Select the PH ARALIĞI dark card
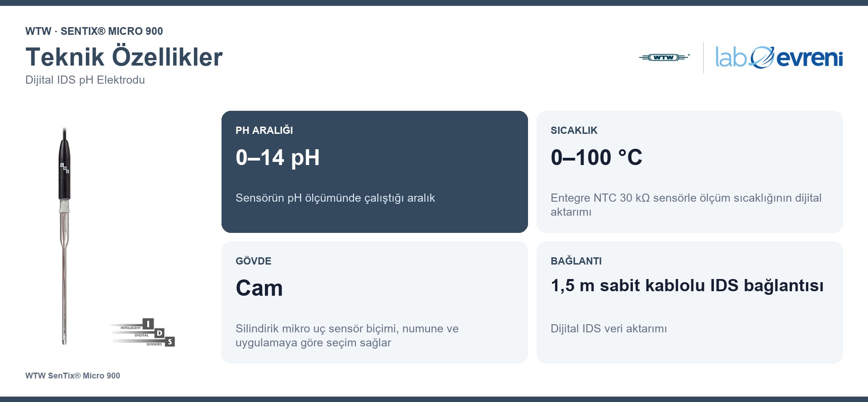The image size is (868, 402). (375, 172)
